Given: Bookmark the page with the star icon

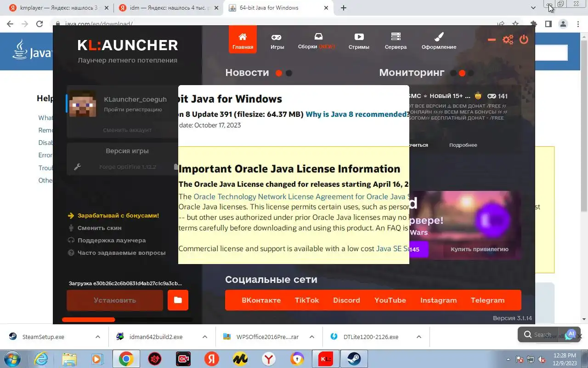Looking at the screenshot, I should [515, 24].
